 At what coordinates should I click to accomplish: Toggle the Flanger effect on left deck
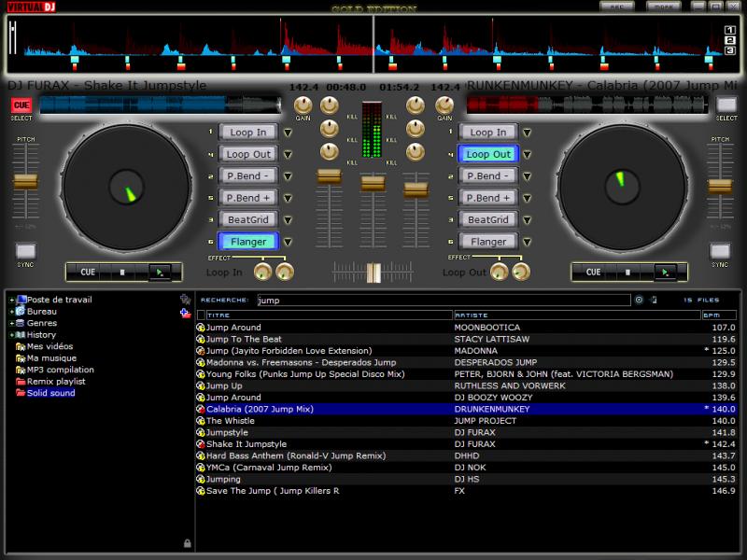point(247,242)
